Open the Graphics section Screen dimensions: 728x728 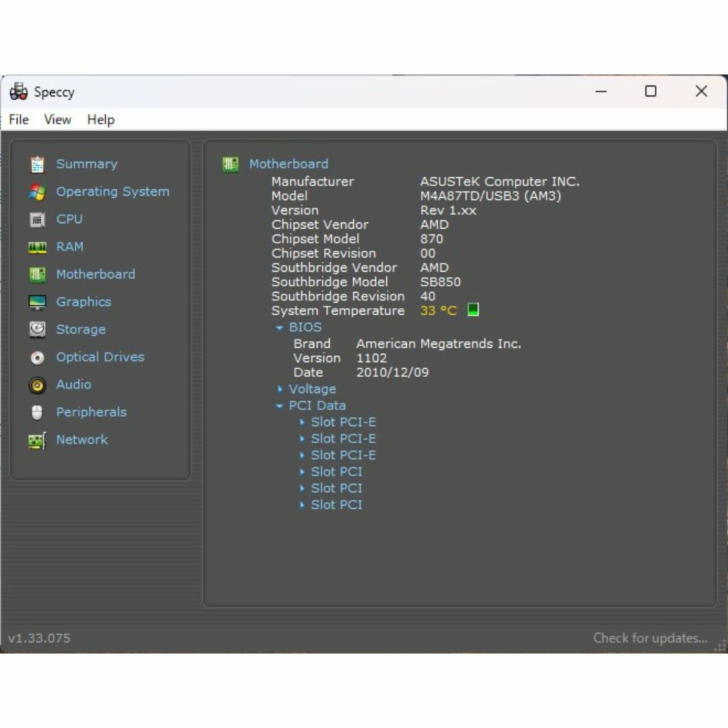point(84,302)
